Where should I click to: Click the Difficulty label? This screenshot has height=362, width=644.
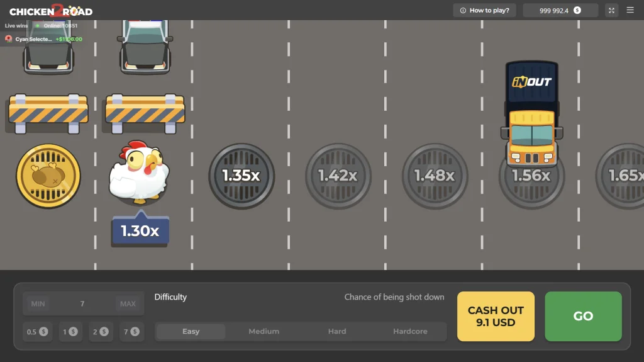pos(170,297)
